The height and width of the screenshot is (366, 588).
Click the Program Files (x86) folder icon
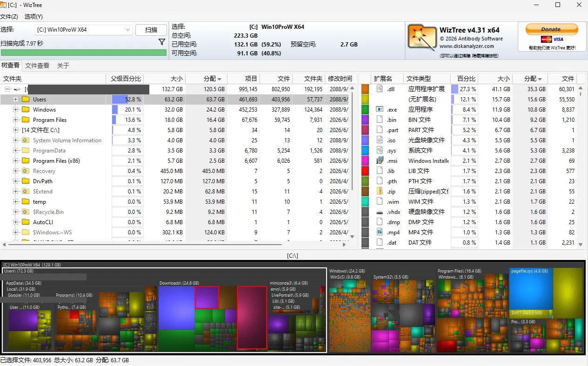pos(26,161)
